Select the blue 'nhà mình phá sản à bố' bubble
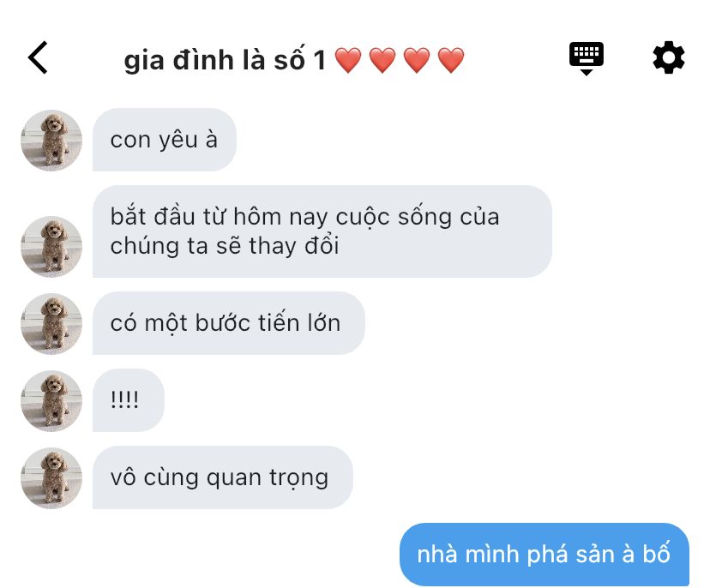 click(545, 555)
